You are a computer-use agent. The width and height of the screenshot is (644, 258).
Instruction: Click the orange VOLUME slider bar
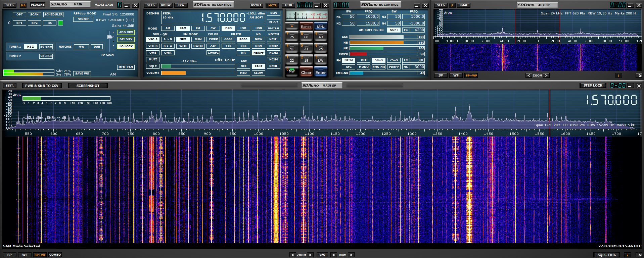198,73
